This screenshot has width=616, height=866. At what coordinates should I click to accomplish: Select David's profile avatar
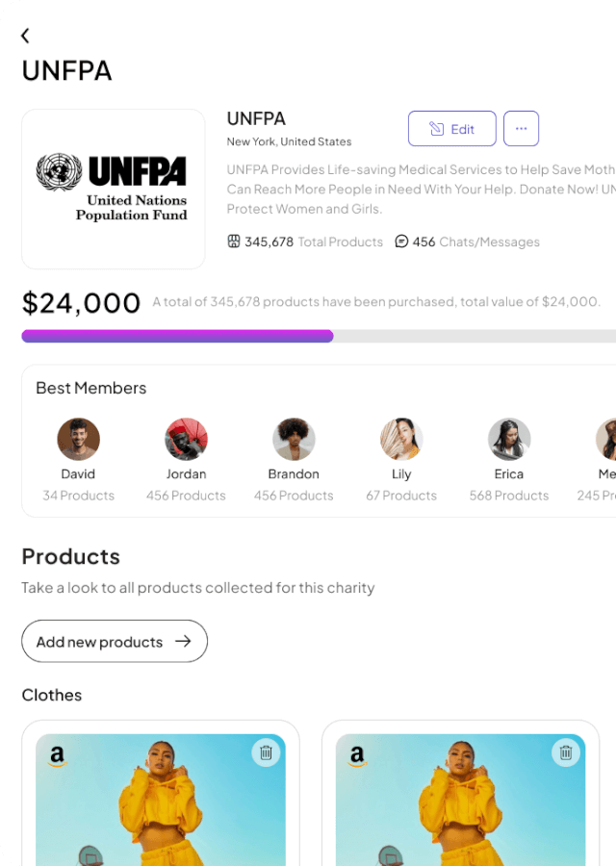78,439
